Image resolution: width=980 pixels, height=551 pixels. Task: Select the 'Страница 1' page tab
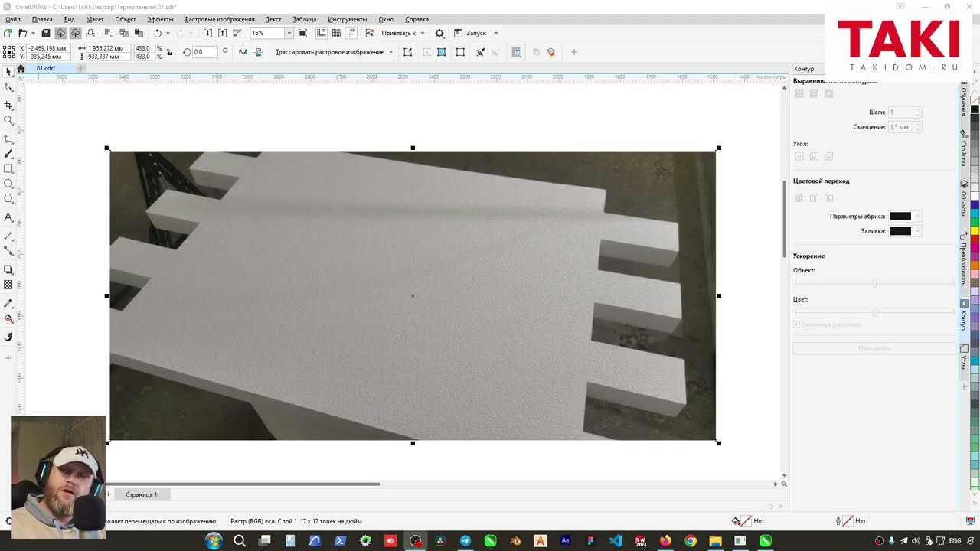point(142,494)
